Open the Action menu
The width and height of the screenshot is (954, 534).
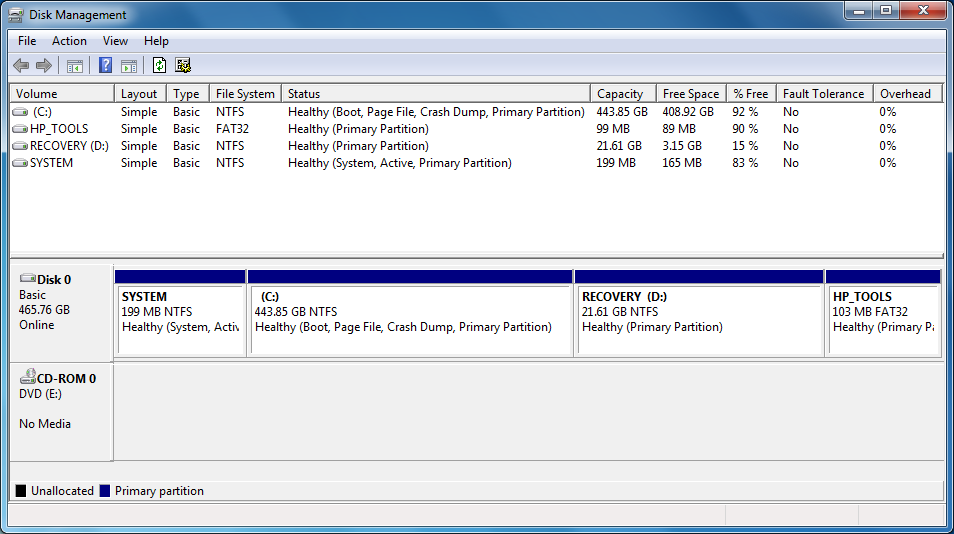tap(69, 41)
